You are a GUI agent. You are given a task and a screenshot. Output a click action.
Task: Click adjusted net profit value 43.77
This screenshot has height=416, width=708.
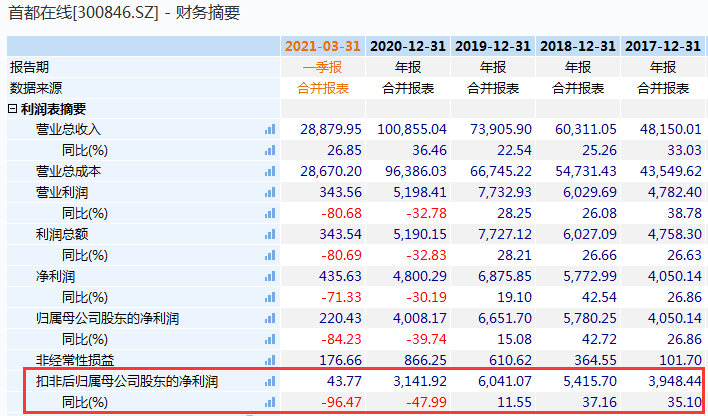pyautogui.click(x=345, y=382)
